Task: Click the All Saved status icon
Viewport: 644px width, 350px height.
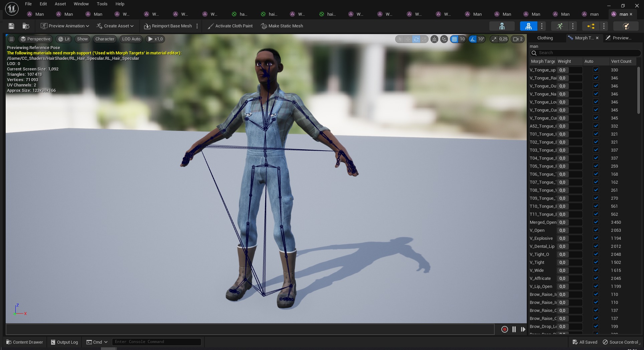Action: 575,342
